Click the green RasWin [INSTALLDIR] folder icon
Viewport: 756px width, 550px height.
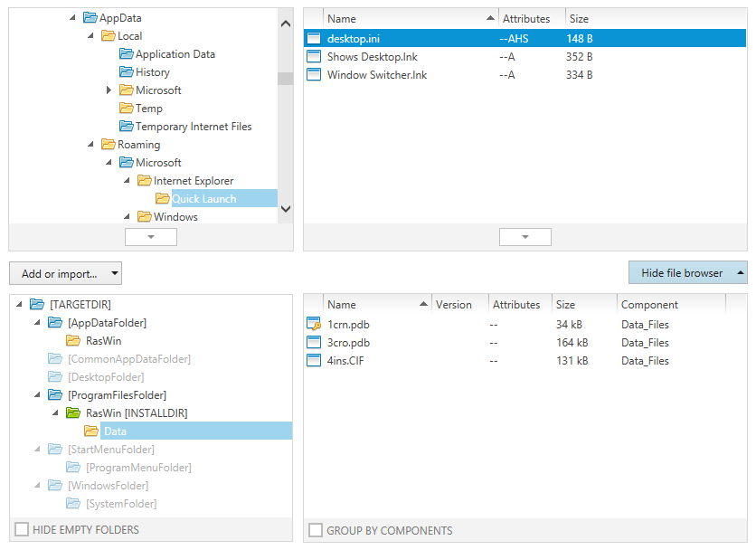point(72,412)
